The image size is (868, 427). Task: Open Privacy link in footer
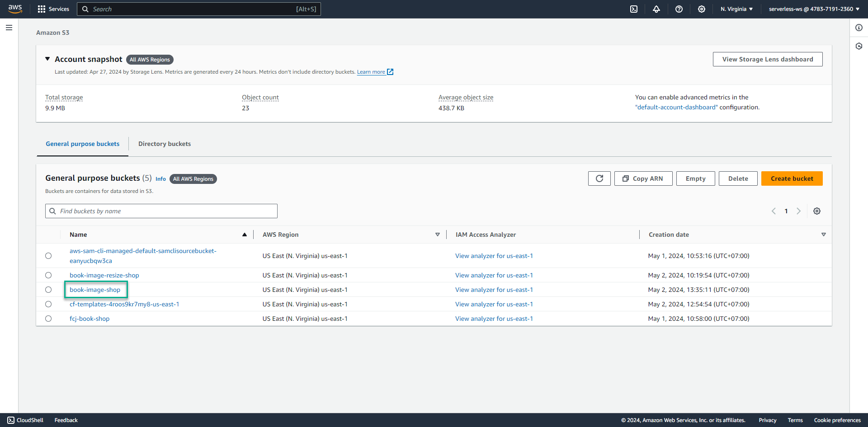(768, 420)
